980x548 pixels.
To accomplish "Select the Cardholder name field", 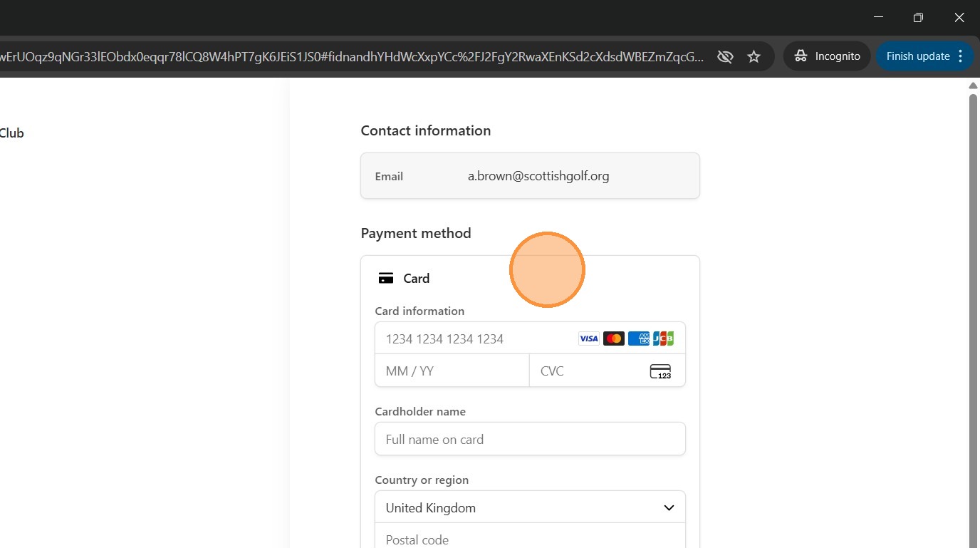I will [530, 440].
